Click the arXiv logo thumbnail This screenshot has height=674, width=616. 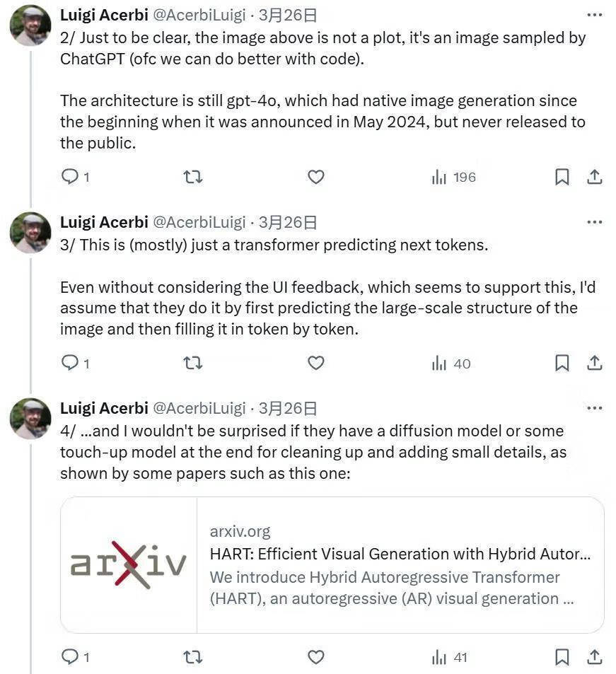129,564
